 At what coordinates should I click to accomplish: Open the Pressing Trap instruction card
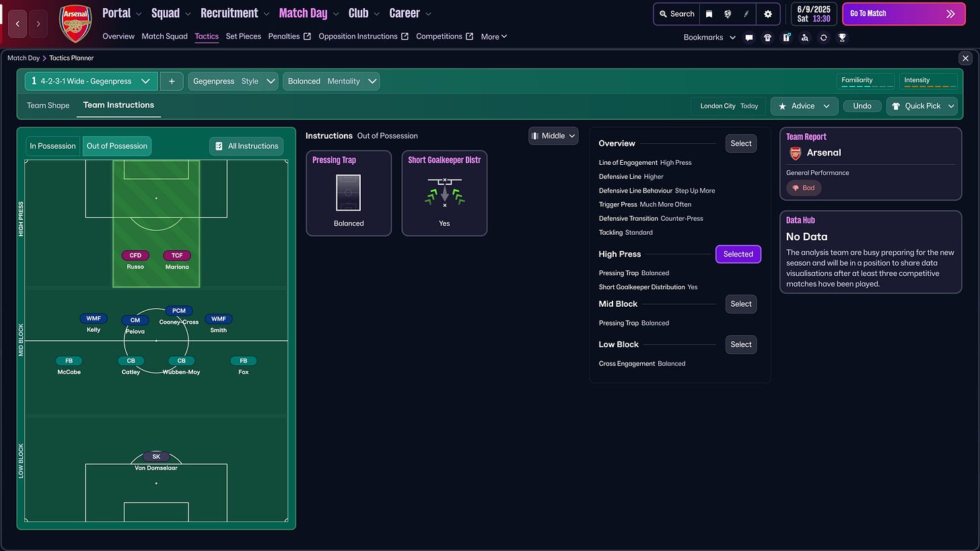[x=349, y=193]
